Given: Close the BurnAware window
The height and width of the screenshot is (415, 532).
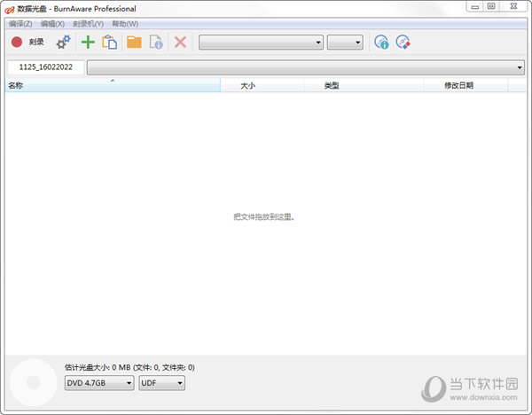Looking at the screenshot, I should point(514,6).
